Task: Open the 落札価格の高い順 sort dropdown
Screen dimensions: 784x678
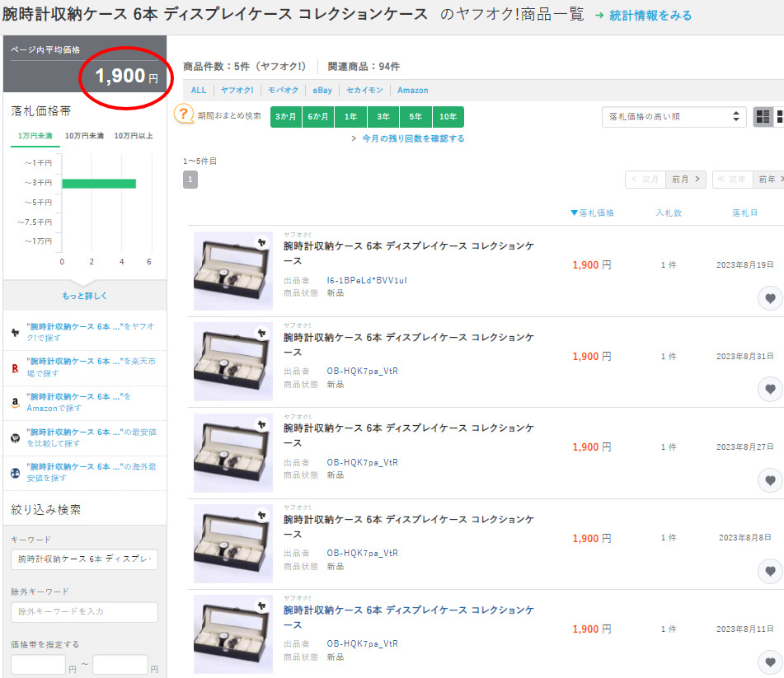Action: point(674,117)
